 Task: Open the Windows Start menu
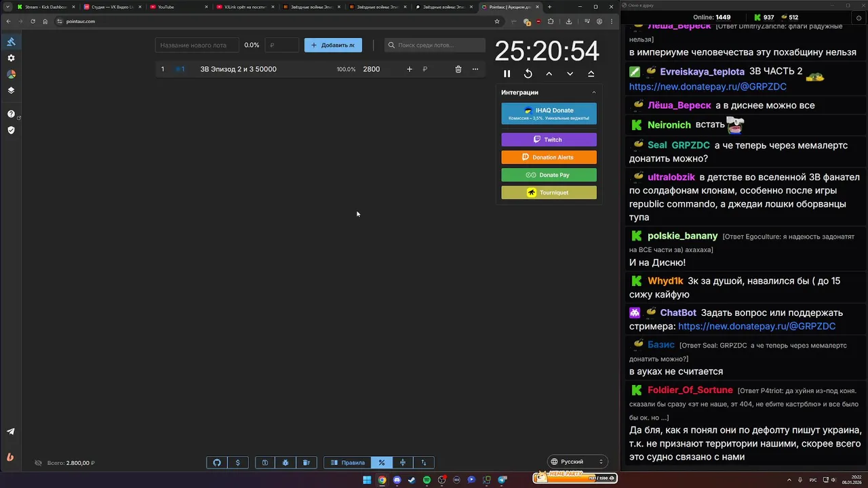(367, 480)
